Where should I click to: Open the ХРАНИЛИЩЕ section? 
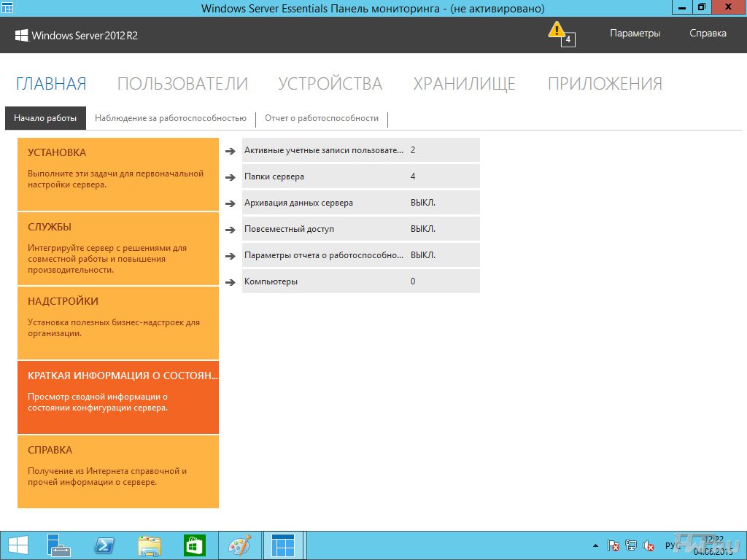coord(465,83)
